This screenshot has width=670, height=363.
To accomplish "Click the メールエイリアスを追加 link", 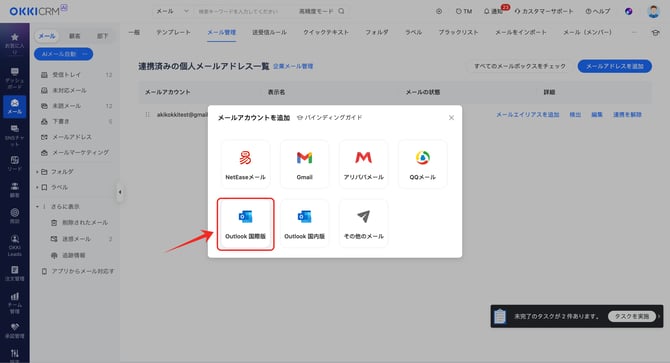I will pos(527,114).
